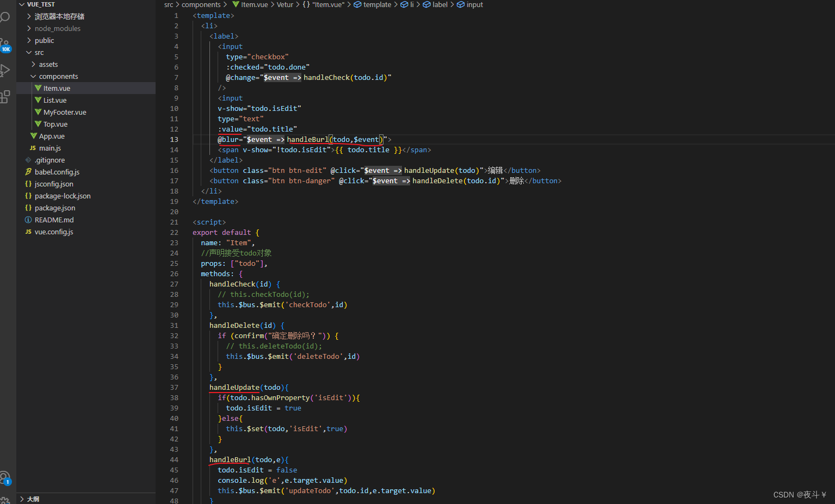Open Source Control with 10K badge

(4, 45)
